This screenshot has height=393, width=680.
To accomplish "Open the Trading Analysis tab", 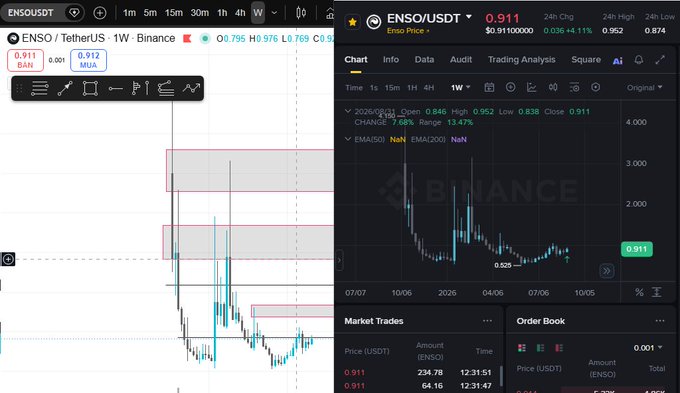I will (521, 59).
